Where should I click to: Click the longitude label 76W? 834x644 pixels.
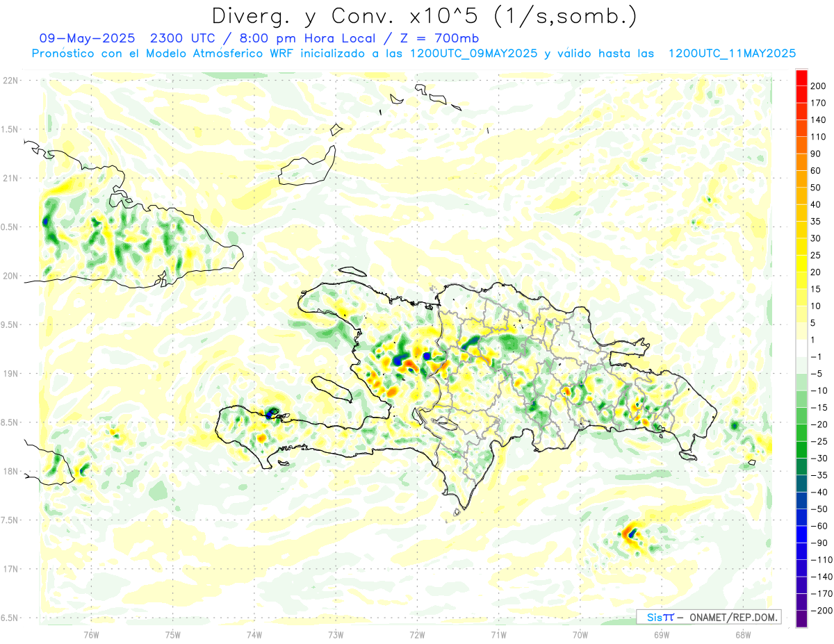91,634
